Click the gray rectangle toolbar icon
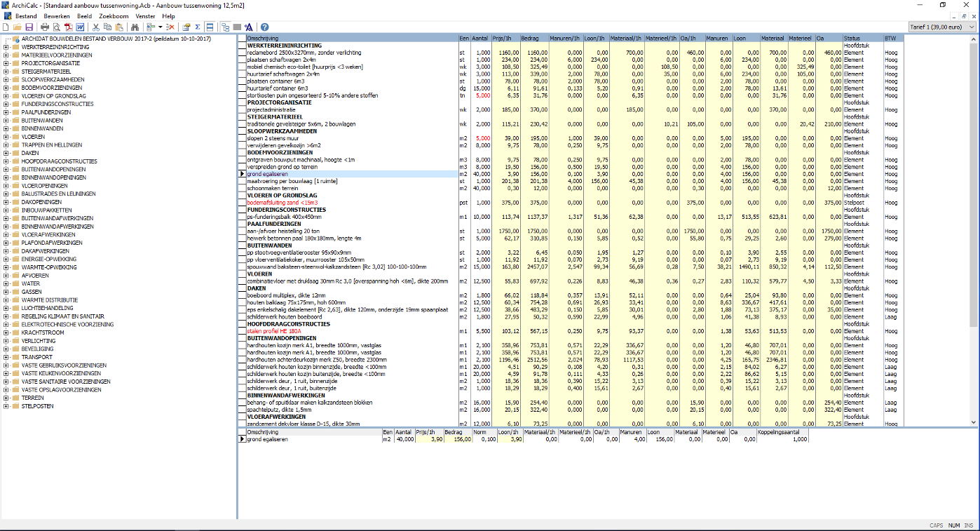The height and width of the screenshot is (531, 980). pyautogui.click(x=237, y=27)
